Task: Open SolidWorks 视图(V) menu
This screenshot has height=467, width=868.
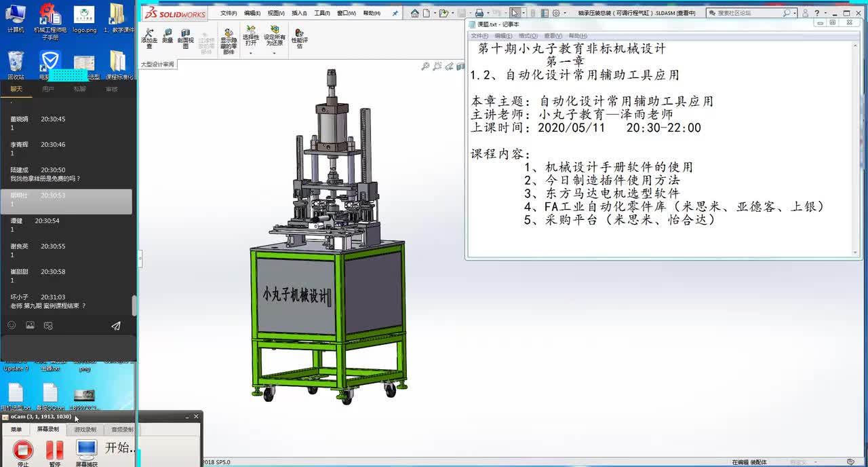Action: [x=276, y=13]
